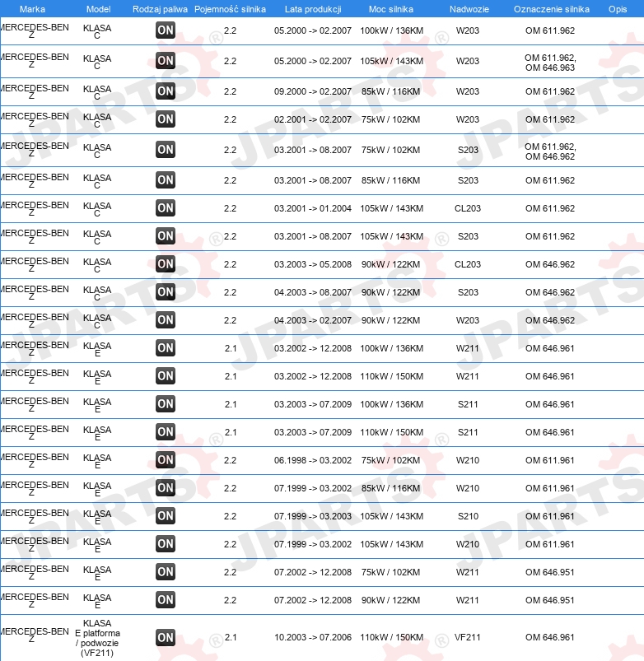
Task: Click the Pojemność silnika column header
Action: point(230,9)
